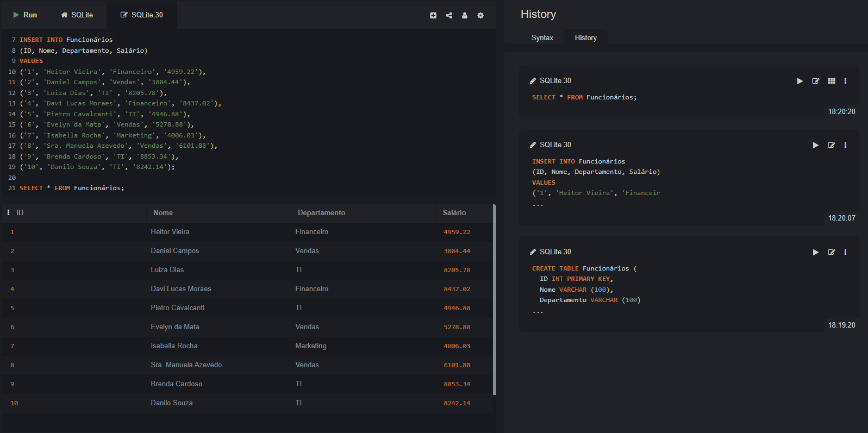Open more options for SELECT history entry
The height and width of the screenshot is (433, 868).
tap(845, 81)
